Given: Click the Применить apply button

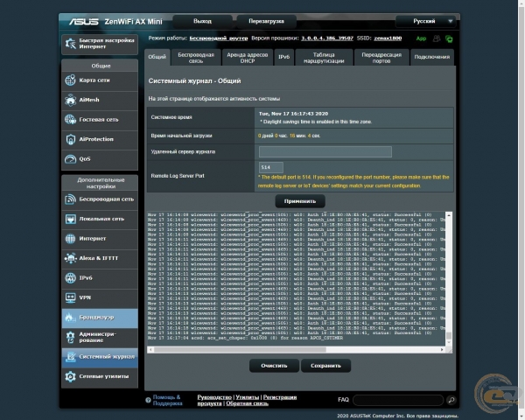Looking at the screenshot, I should pyautogui.click(x=300, y=201).
